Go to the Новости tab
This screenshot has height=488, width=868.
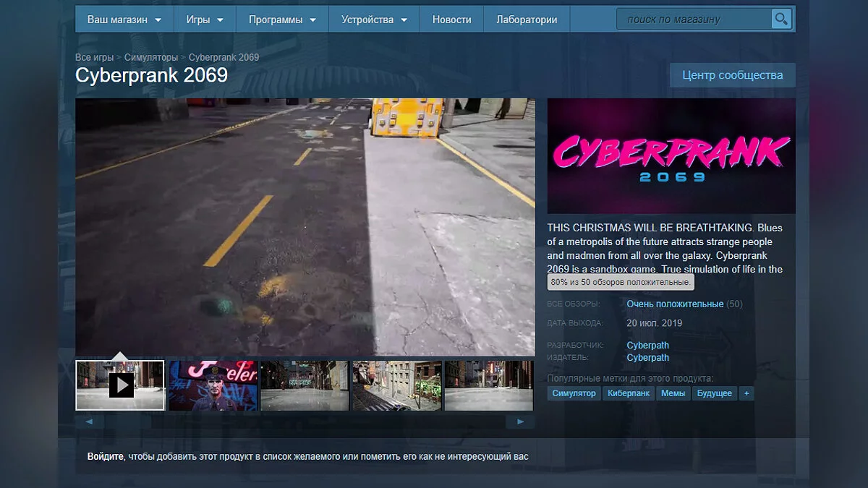click(x=451, y=20)
